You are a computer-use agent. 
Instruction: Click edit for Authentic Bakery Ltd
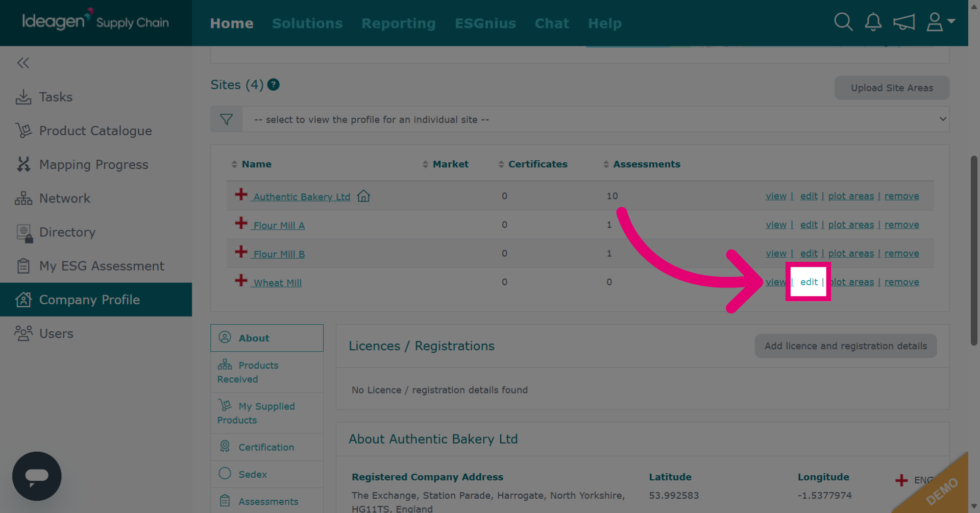808,196
